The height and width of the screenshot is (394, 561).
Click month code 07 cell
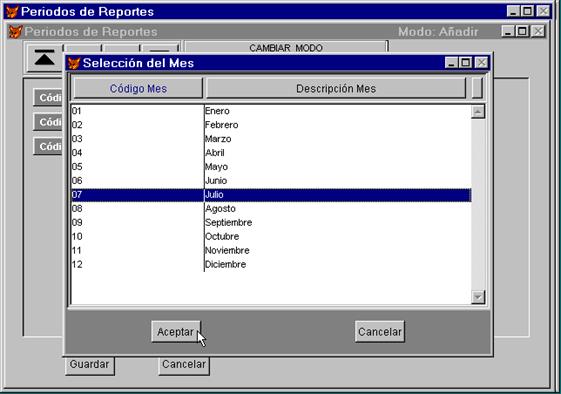coord(137,195)
